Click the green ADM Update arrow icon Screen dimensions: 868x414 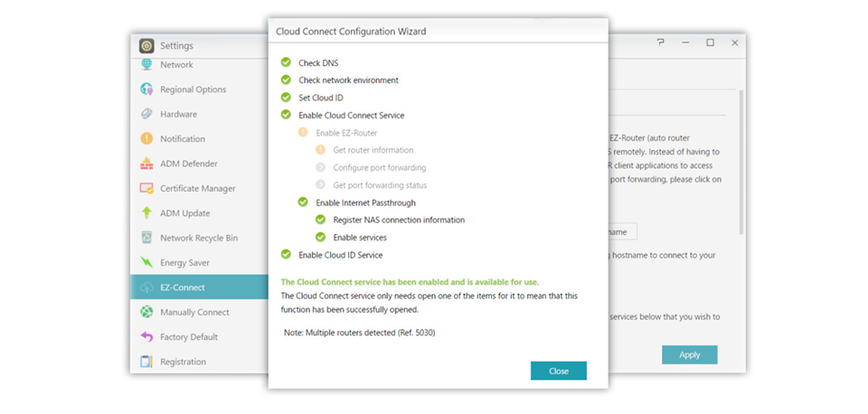click(146, 212)
